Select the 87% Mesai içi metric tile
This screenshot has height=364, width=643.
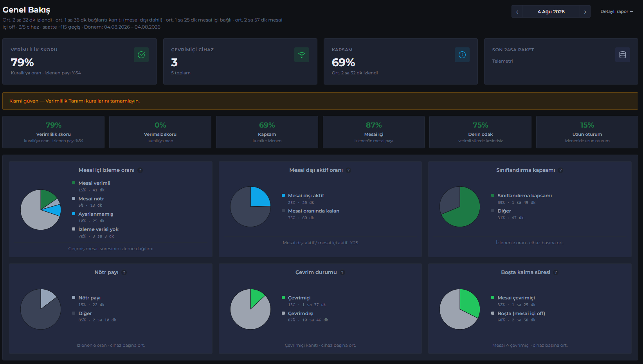click(x=374, y=132)
